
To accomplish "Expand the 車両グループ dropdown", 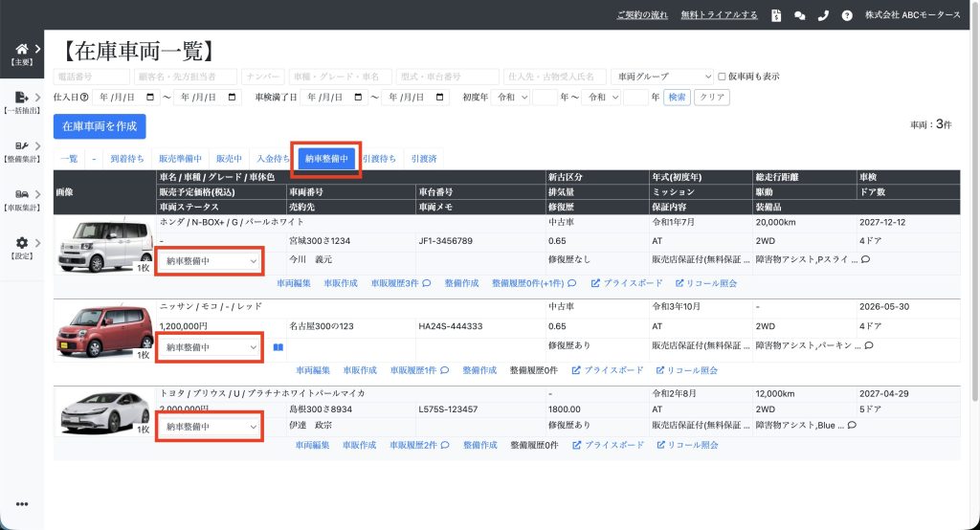I will (x=662, y=77).
